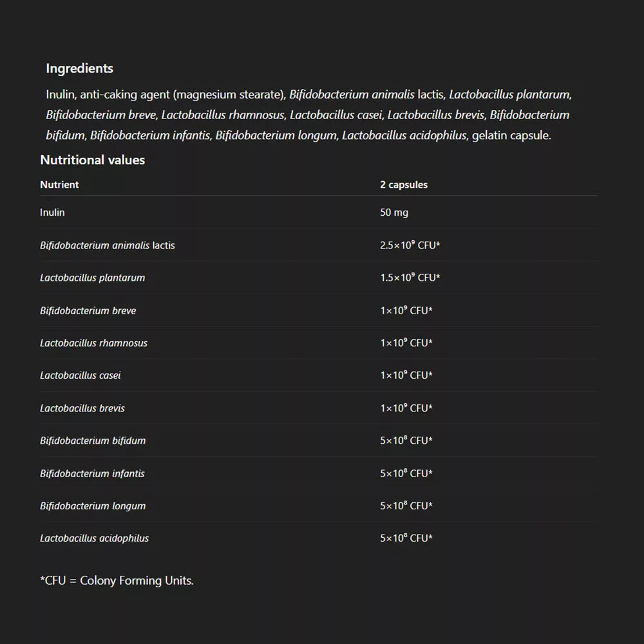Select the 2 capsules column header
The height and width of the screenshot is (644, 644).
click(x=403, y=185)
